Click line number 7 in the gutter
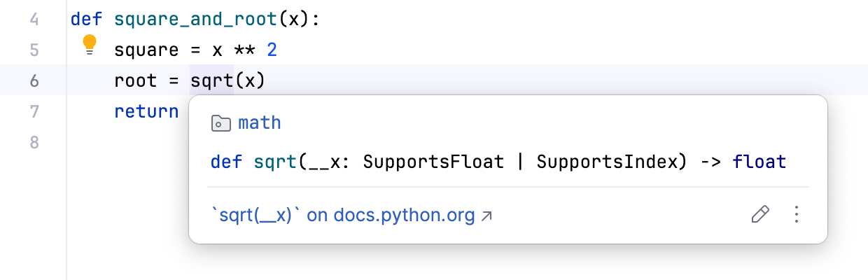Image resolution: width=868 pixels, height=280 pixels. coord(35,111)
